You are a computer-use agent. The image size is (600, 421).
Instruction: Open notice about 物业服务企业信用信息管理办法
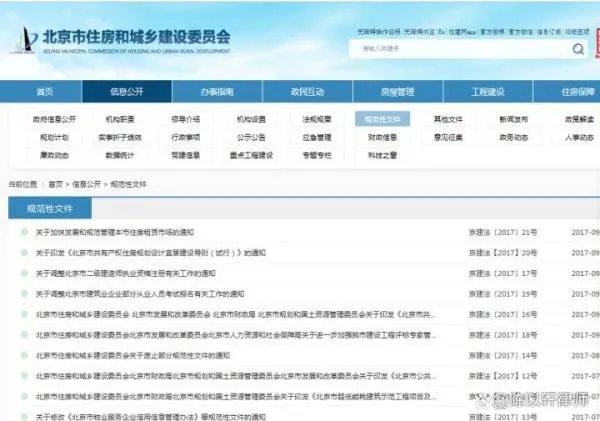point(151,417)
